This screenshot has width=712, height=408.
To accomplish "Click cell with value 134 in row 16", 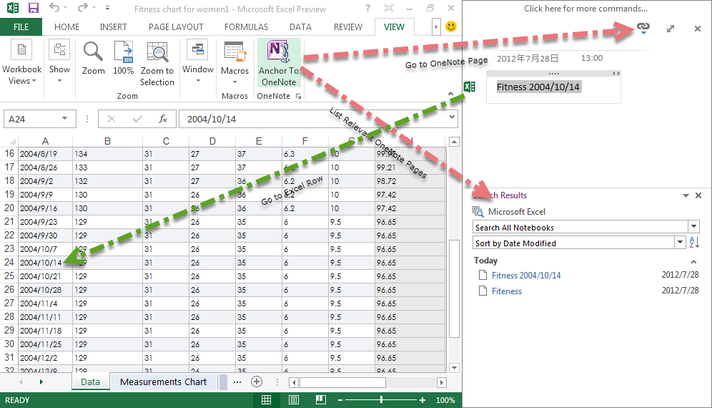I will tap(107, 154).
